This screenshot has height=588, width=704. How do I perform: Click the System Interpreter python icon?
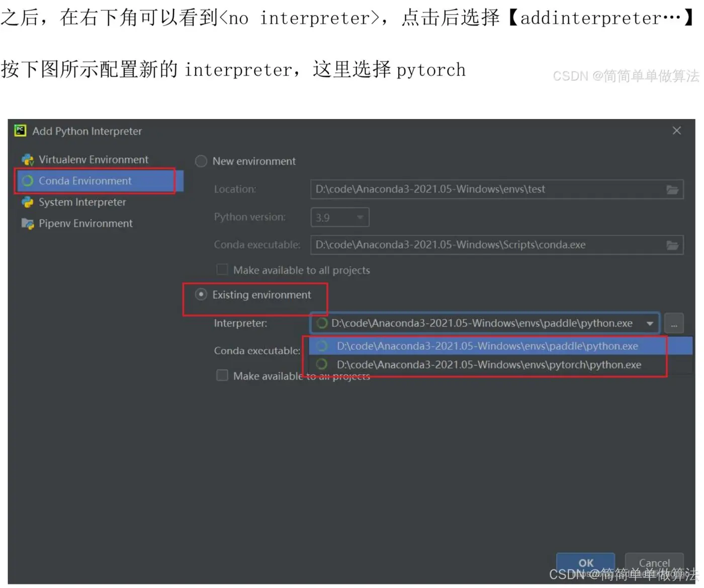point(28,202)
